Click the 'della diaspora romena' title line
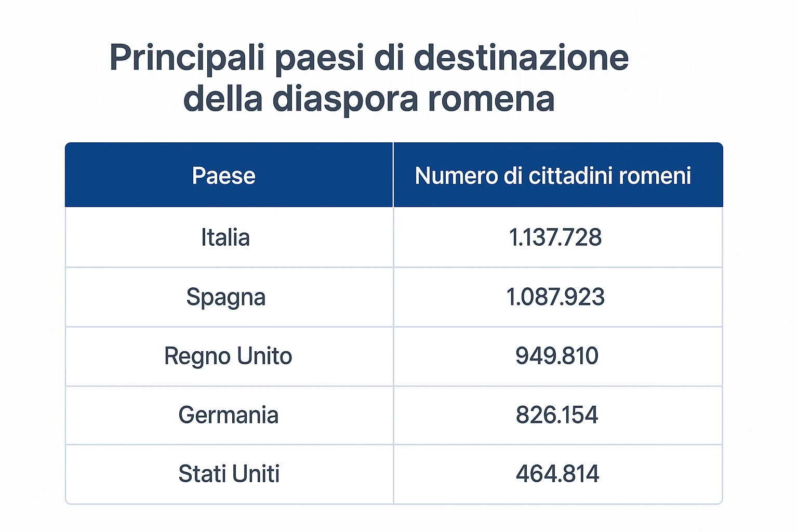This screenshot has height=532, width=798. tap(369, 99)
